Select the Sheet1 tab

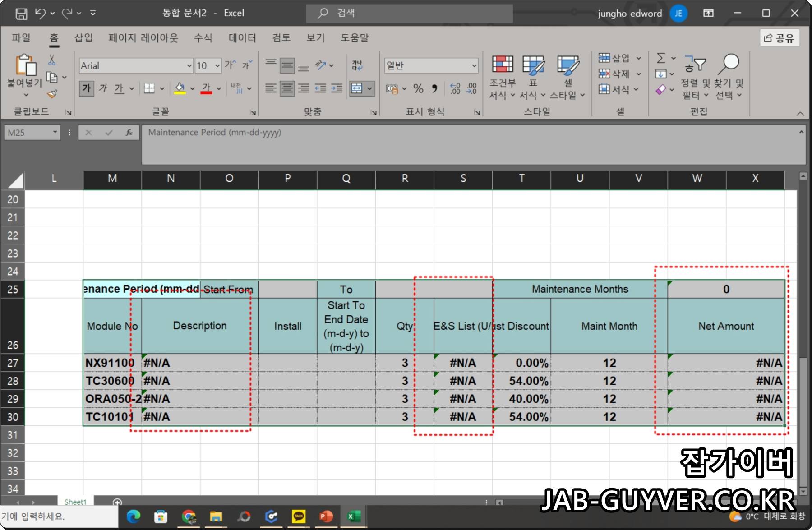75,502
